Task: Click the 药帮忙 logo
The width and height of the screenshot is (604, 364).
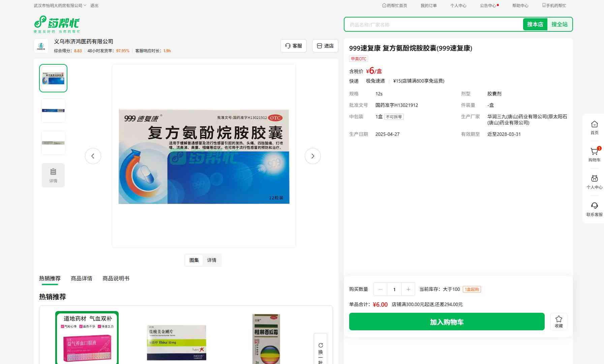Action: (57, 24)
